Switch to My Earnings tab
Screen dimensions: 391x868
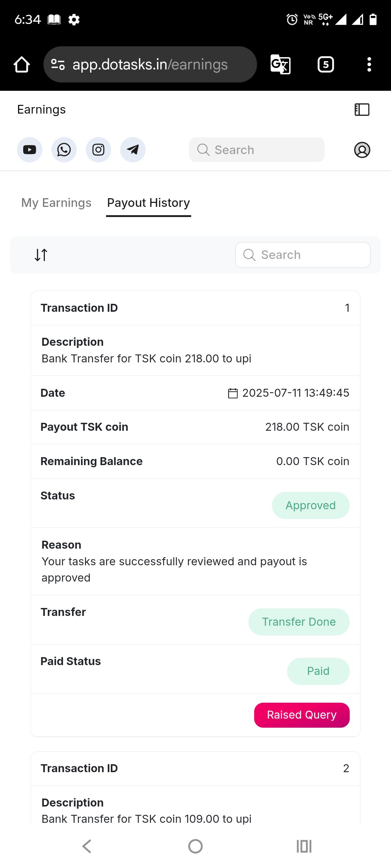(56, 203)
